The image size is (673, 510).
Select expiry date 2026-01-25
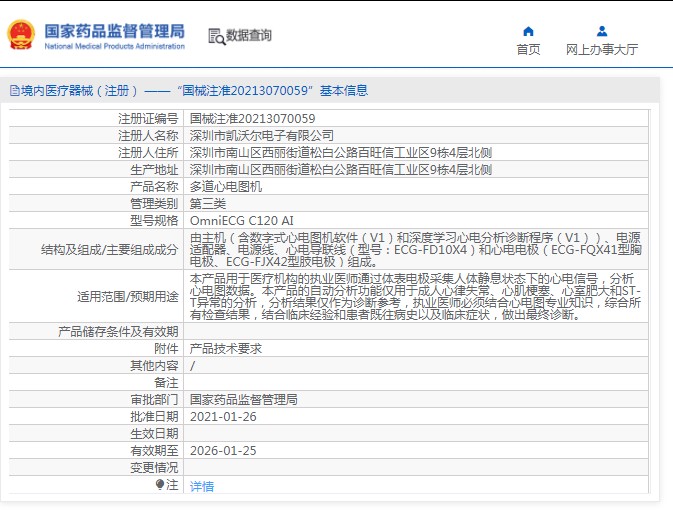tap(223, 451)
